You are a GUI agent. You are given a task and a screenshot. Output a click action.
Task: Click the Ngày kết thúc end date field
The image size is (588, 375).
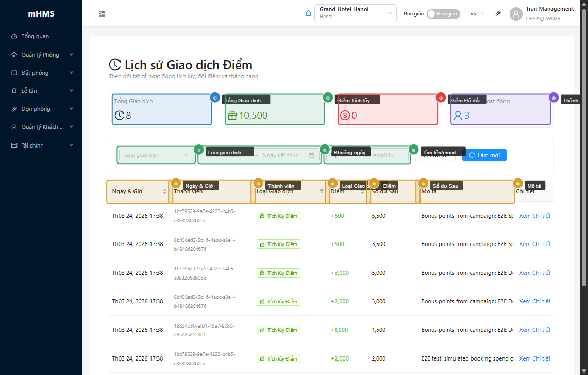pyautogui.click(x=281, y=155)
